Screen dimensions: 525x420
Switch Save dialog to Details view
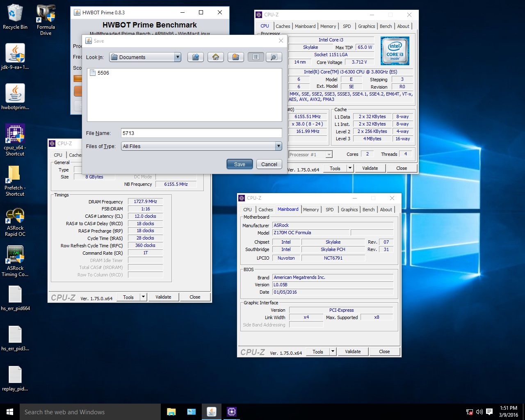[274, 57]
